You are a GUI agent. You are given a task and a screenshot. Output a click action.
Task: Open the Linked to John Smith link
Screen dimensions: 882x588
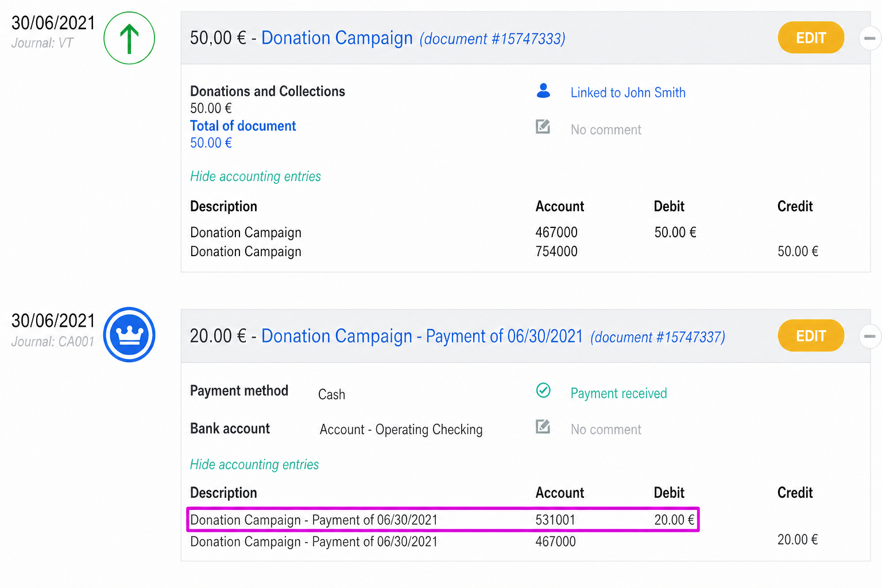[628, 92]
